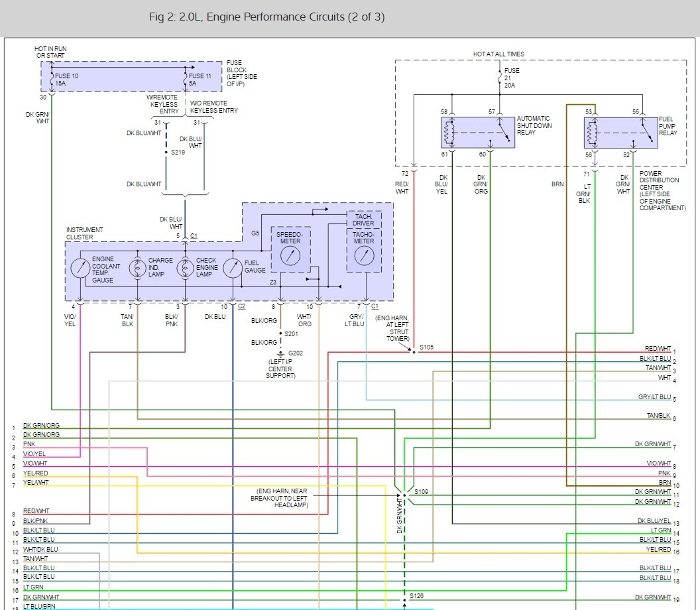Click the S201 splice point

click(280, 334)
